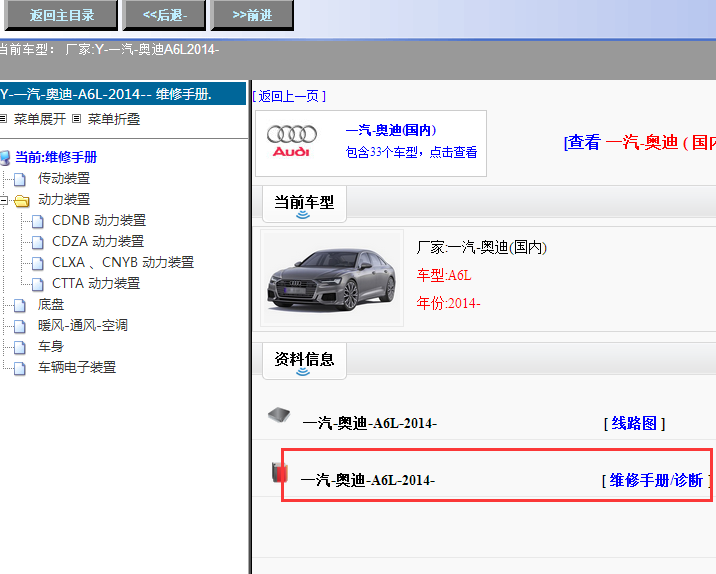Click the 查看 一汽-奥迪 link at right
This screenshot has width=716, height=574.
(x=640, y=142)
